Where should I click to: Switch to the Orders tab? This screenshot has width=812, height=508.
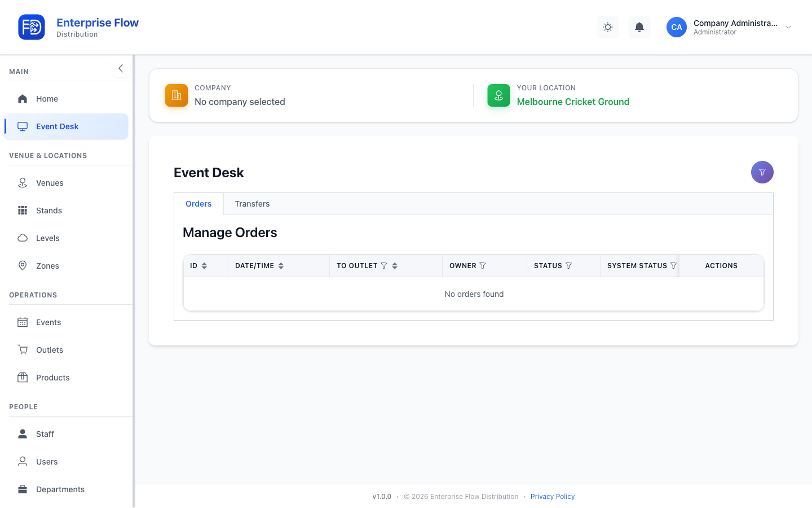(198, 204)
